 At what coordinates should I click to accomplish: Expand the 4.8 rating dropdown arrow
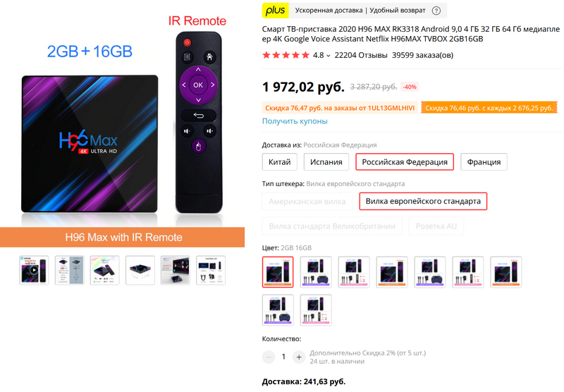pos(328,56)
